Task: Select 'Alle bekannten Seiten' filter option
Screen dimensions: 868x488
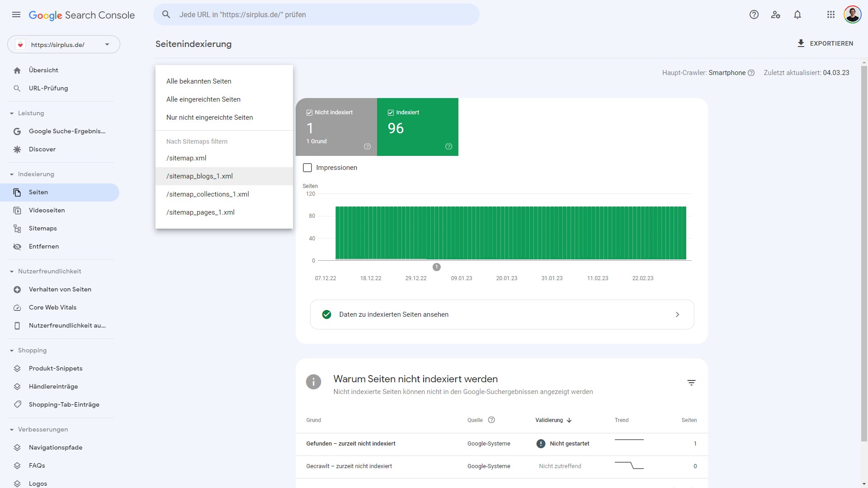Action: coord(224,81)
